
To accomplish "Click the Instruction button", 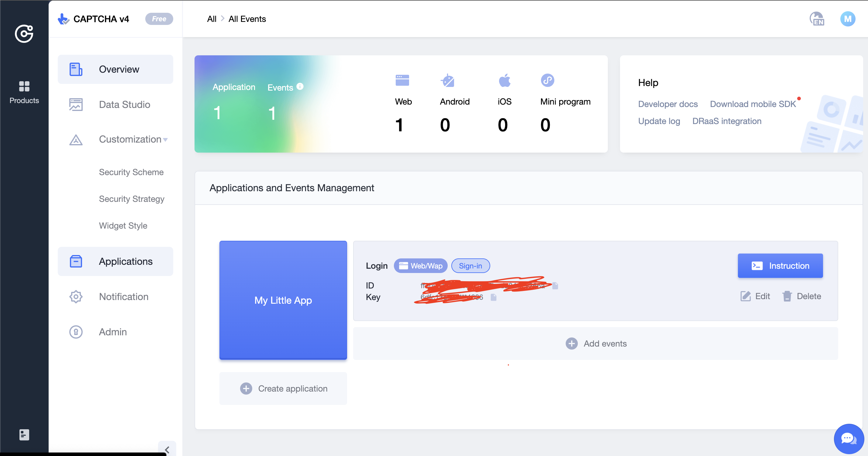I will [780, 266].
